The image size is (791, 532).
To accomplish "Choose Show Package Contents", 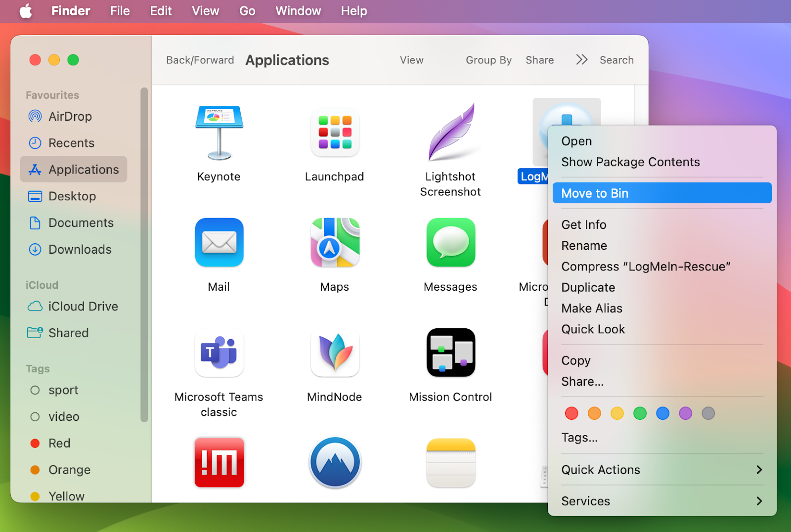I will click(662, 162).
